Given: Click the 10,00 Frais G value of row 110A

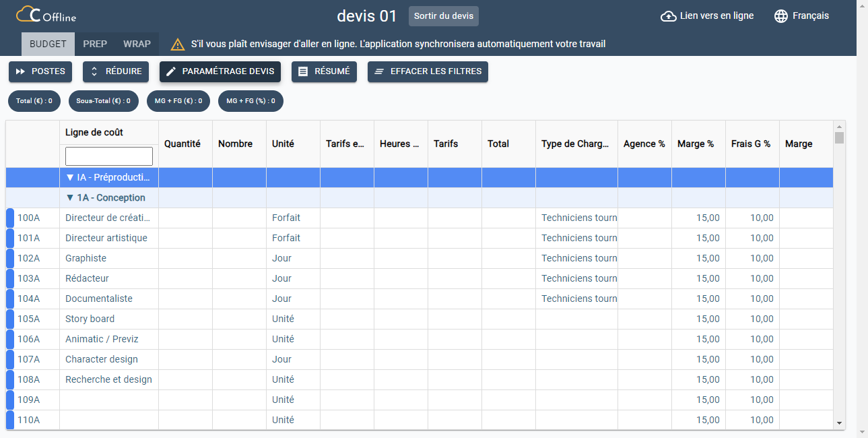Looking at the screenshot, I should 752,420.
